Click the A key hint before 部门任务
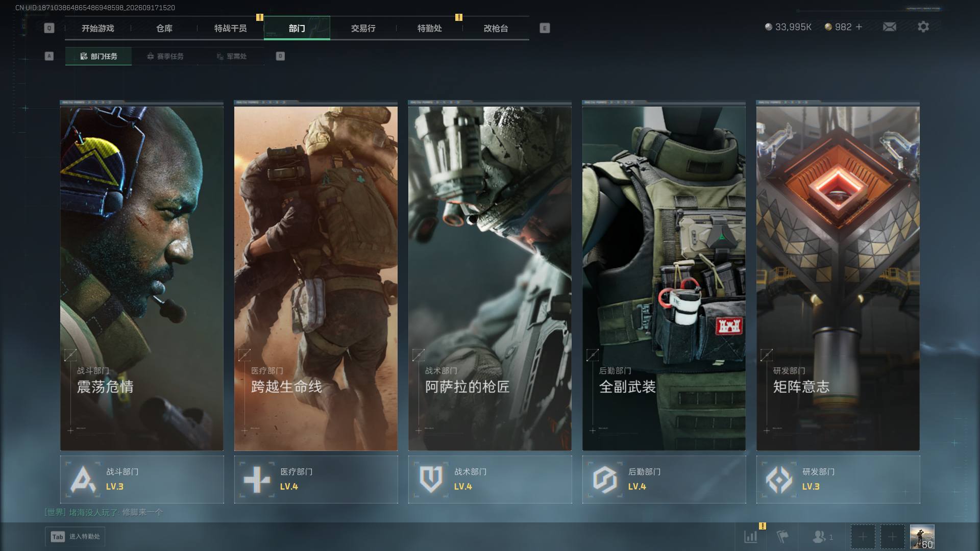The height and width of the screenshot is (551, 980). [x=49, y=56]
